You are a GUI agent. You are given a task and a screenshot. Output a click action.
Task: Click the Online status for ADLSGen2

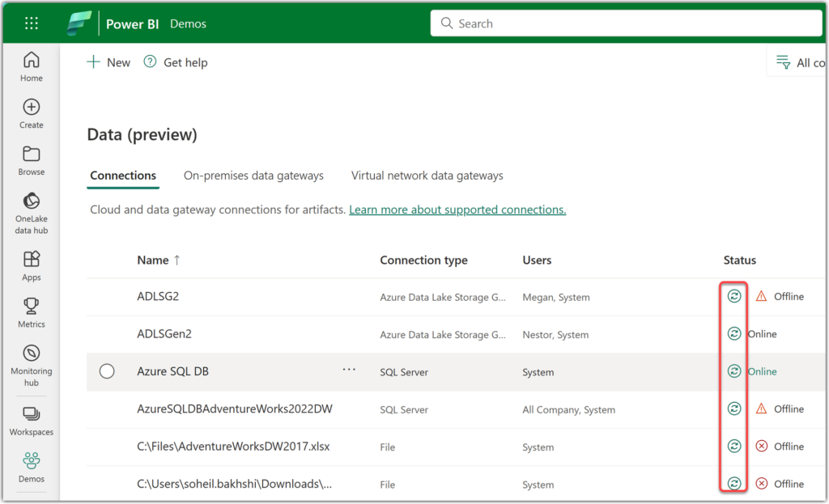click(763, 334)
